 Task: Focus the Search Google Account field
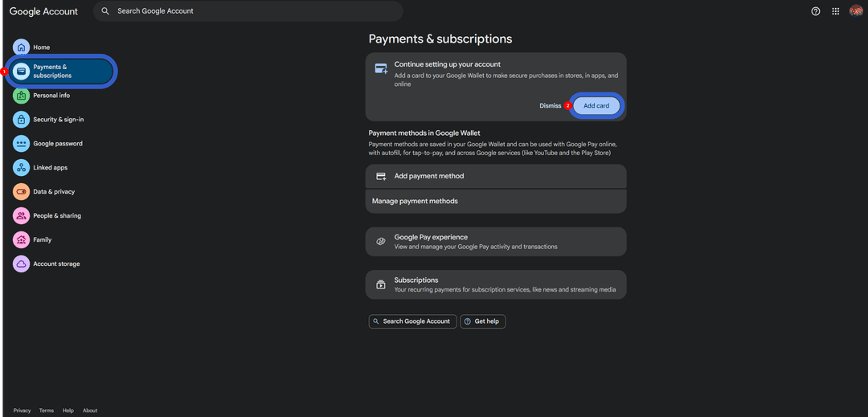tap(248, 11)
